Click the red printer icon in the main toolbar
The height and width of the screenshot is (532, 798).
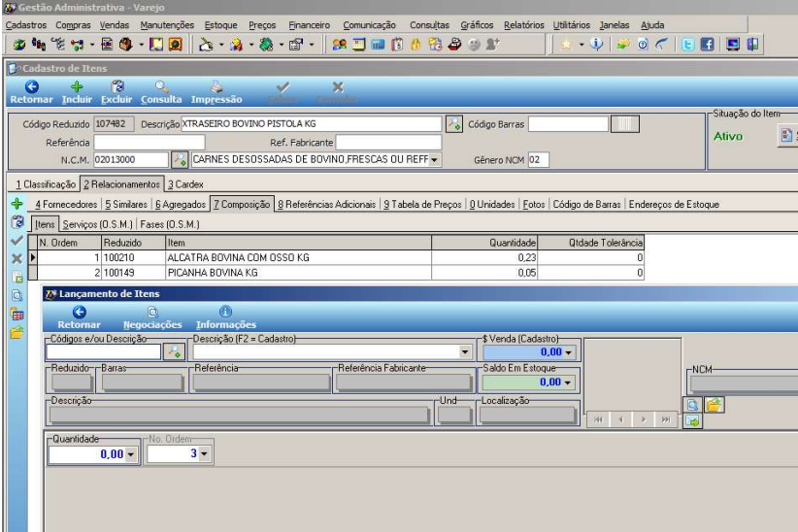click(x=454, y=45)
